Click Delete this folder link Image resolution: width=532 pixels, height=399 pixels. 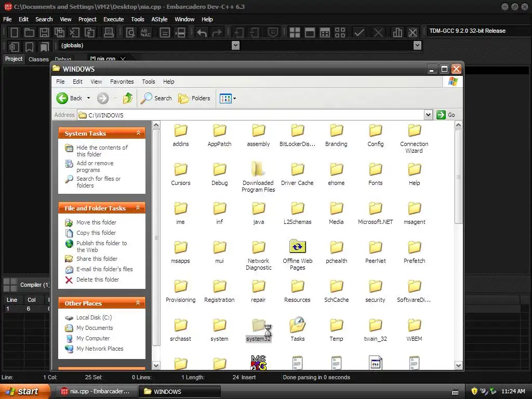[98, 280]
